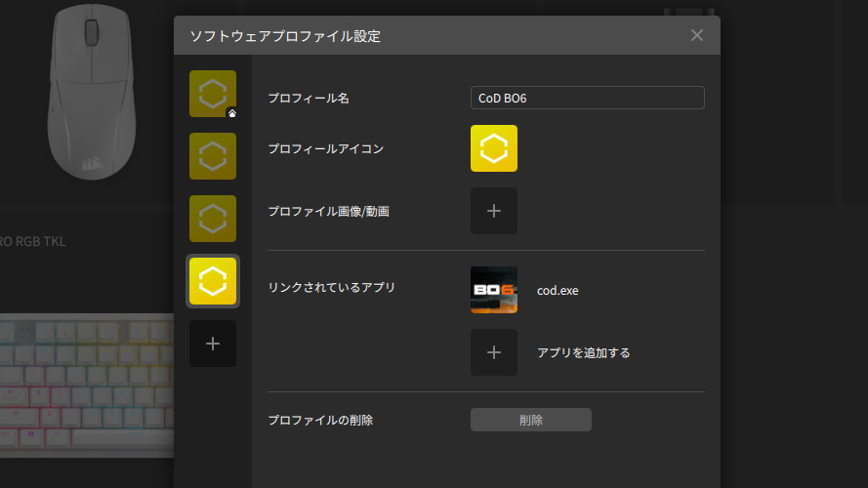The width and height of the screenshot is (868, 488).
Task: Select the first profile icon with home badge
Action: pyautogui.click(x=213, y=94)
